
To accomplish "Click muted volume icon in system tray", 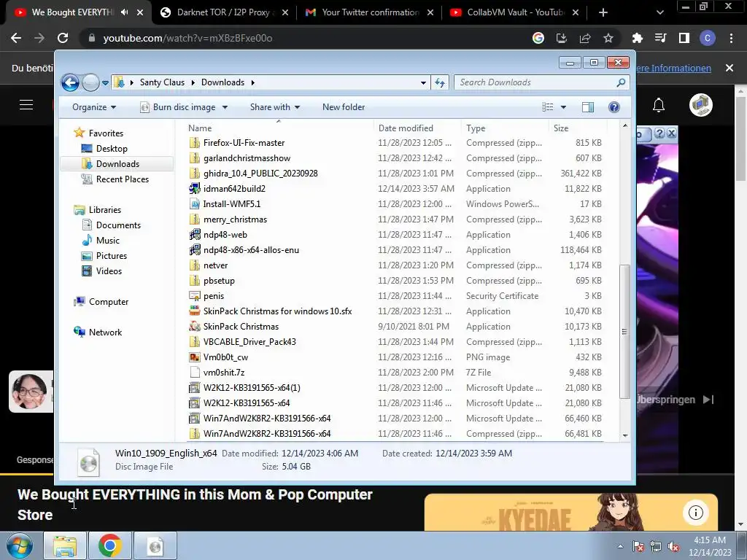I will [x=673, y=547].
